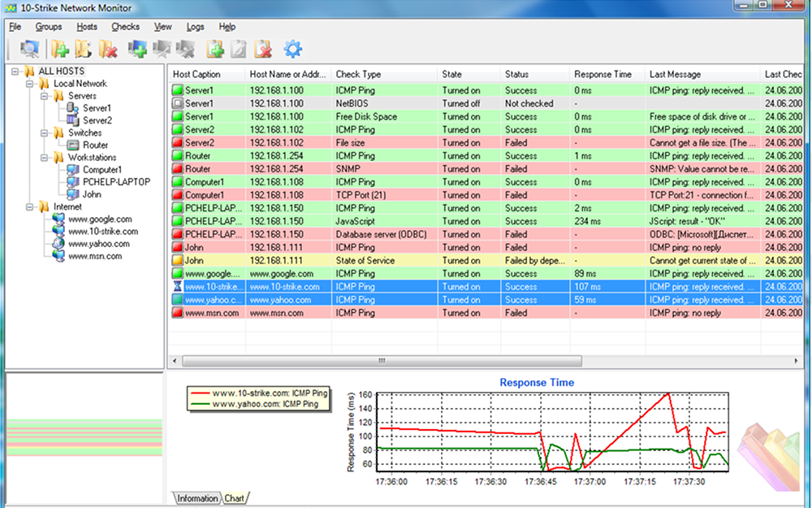Click the add check clipboard icon
This screenshot has height=508, width=812.
215,50
